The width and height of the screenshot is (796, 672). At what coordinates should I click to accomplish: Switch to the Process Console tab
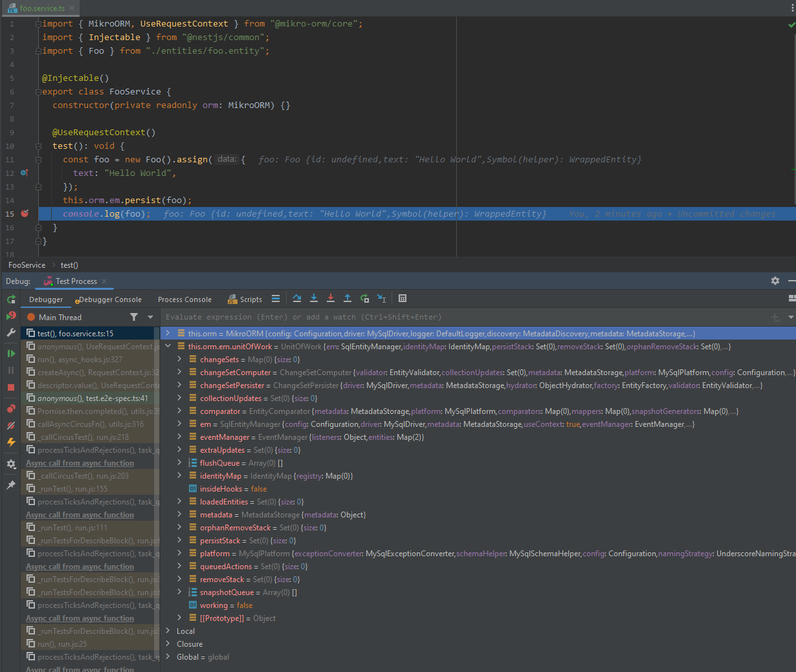click(184, 299)
